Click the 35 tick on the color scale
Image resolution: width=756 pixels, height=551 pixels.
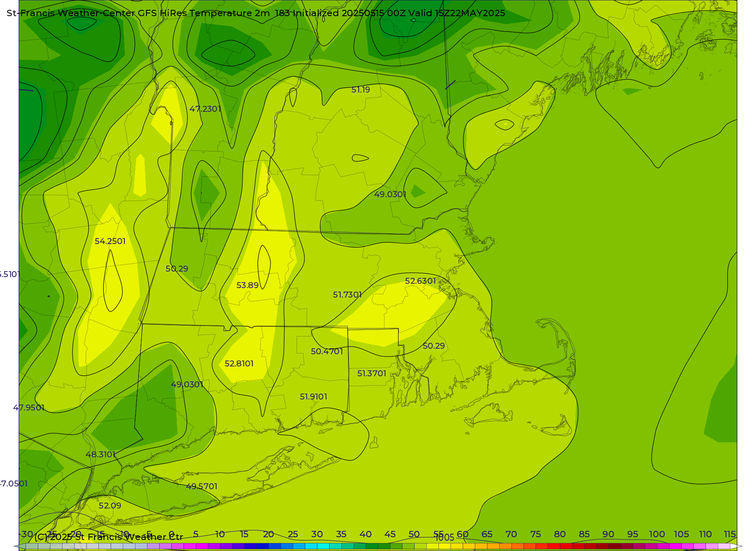point(341,534)
